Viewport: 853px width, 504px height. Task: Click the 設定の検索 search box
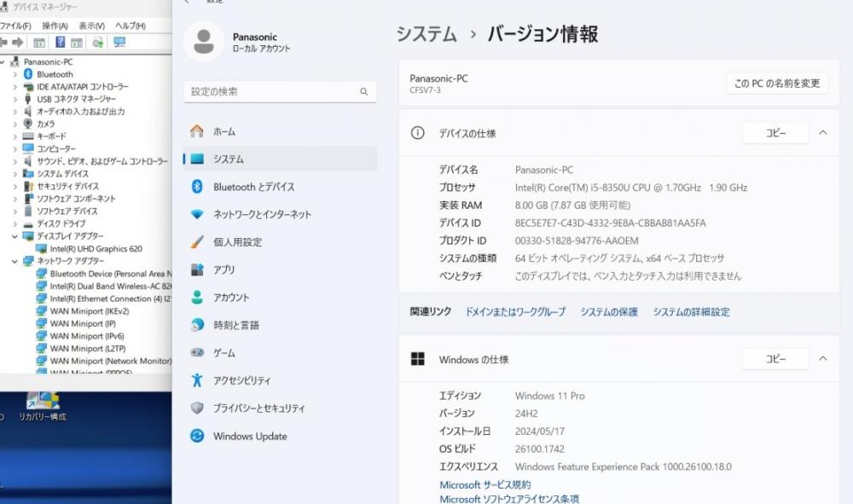(x=280, y=91)
